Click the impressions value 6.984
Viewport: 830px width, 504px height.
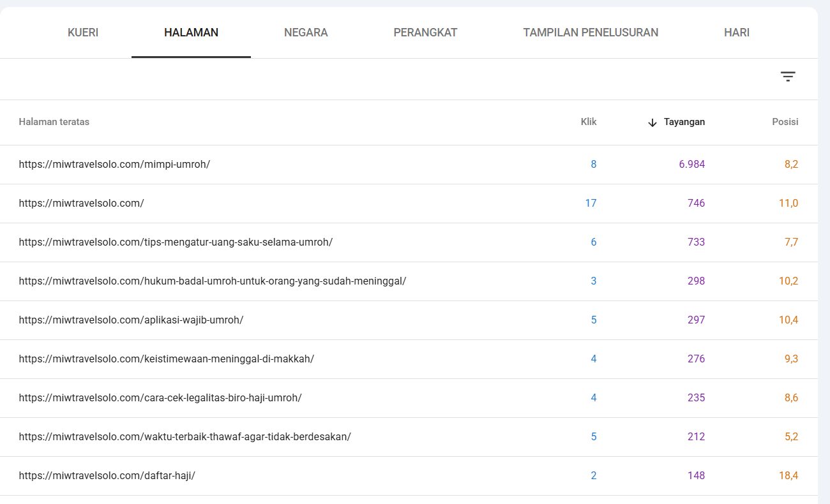692,165
